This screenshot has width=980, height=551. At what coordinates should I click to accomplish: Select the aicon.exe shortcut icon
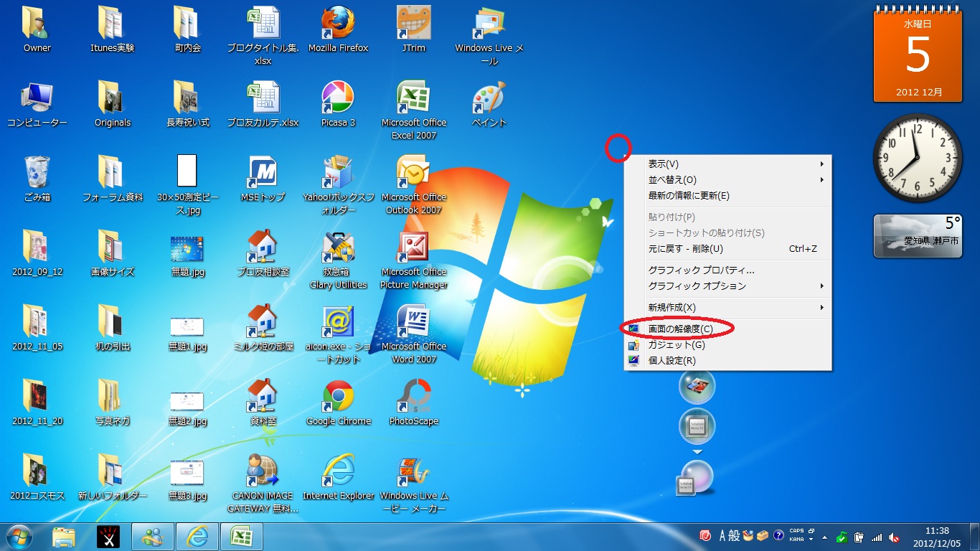tap(338, 335)
